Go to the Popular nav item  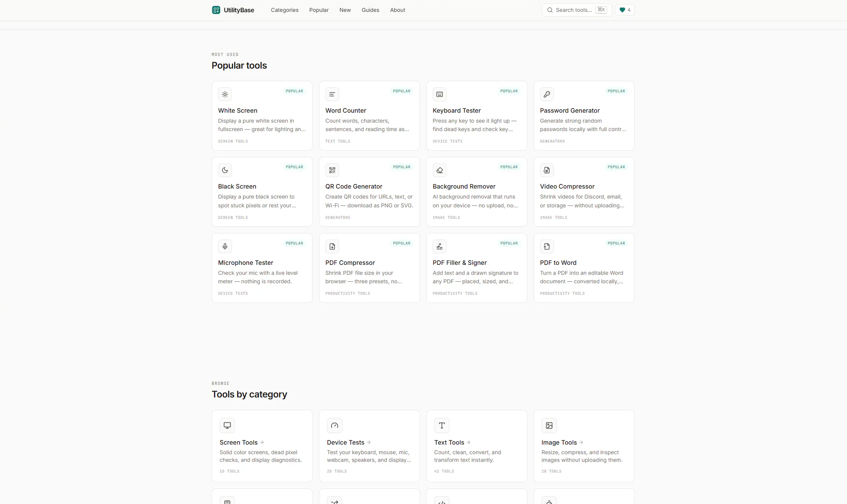(x=319, y=10)
